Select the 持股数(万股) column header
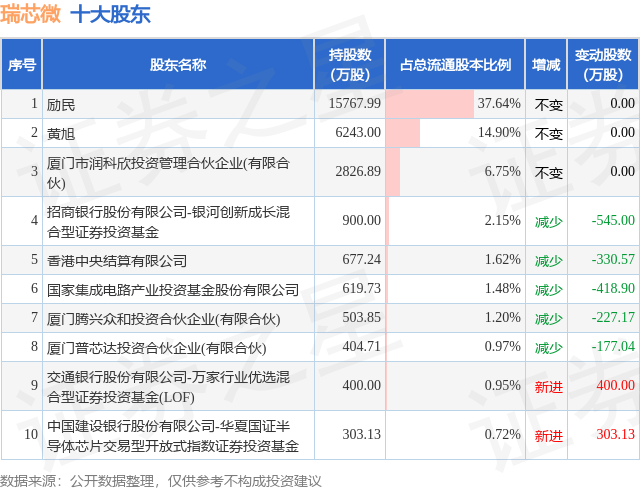The height and width of the screenshot is (490, 640). click(x=350, y=65)
